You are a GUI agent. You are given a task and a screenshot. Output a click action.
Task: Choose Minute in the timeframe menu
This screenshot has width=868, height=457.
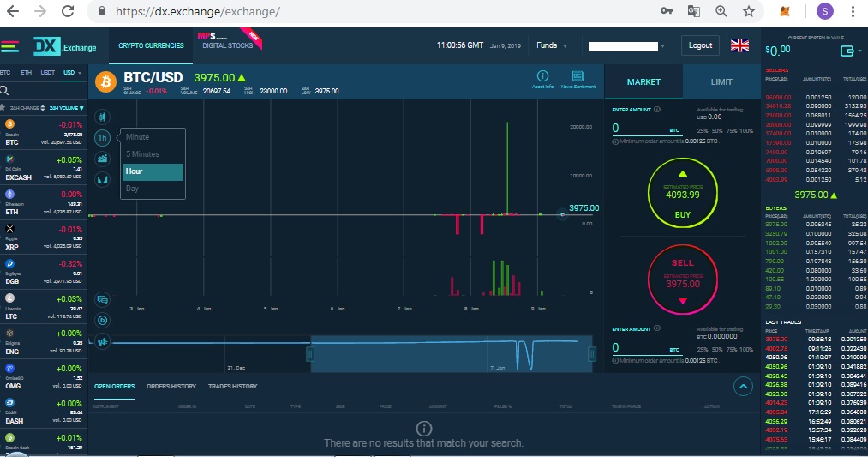pyautogui.click(x=153, y=137)
